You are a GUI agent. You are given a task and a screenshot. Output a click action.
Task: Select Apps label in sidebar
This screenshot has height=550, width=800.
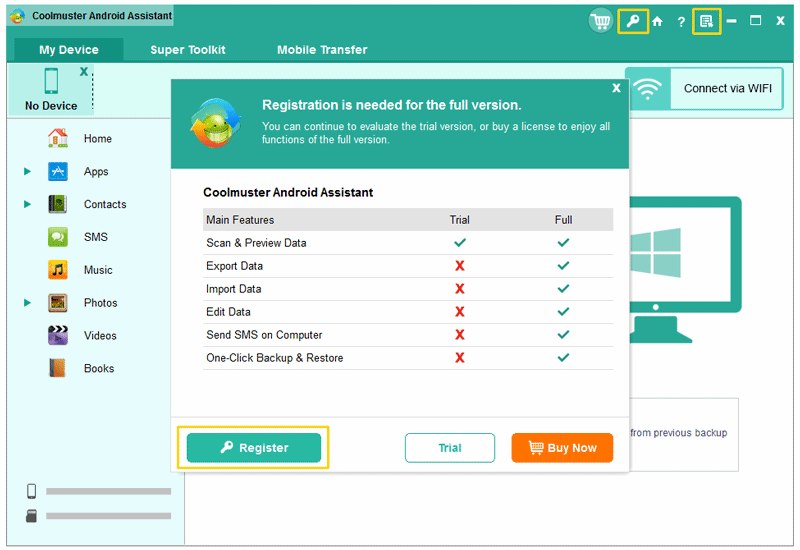click(96, 172)
